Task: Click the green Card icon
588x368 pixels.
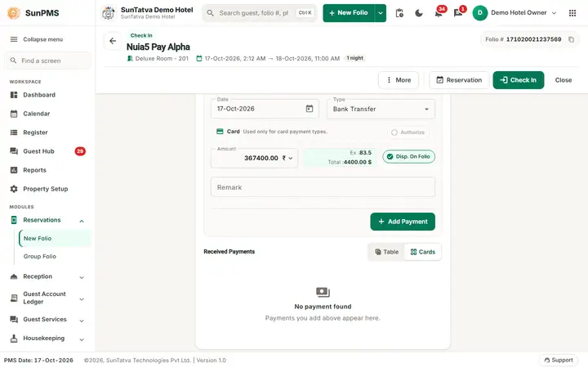Action: 220,132
